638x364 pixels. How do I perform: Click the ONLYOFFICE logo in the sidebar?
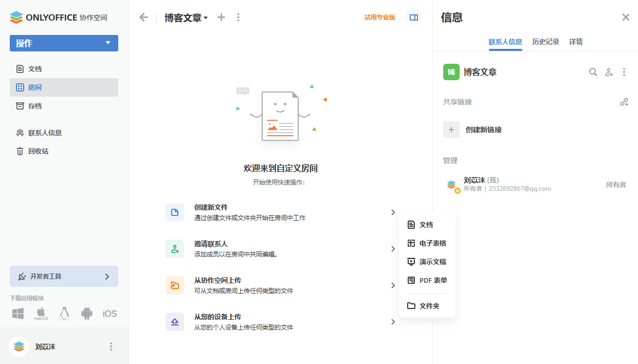point(59,17)
